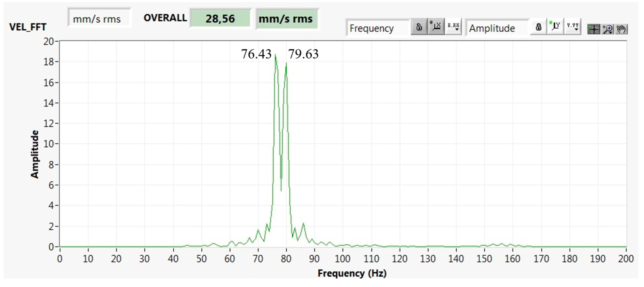
Task: Open the magnifier zoom tool menu
Action: coord(608,29)
